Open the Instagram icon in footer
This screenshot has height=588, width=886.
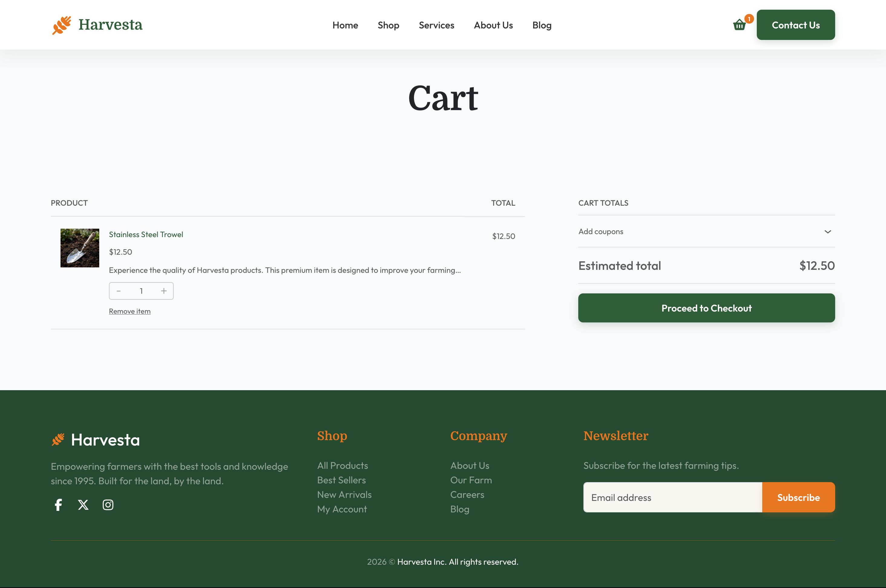[x=108, y=505]
